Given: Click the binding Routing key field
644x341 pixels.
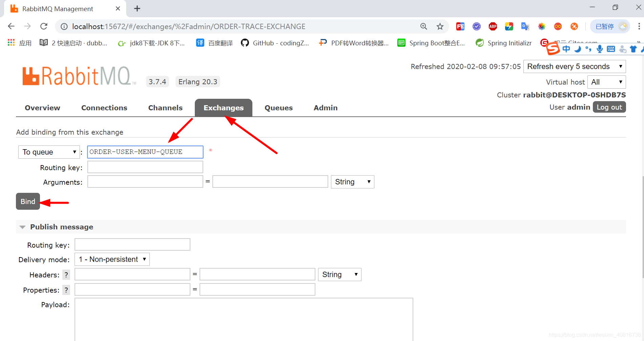Looking at the screenshot, I should click(145, 167).
